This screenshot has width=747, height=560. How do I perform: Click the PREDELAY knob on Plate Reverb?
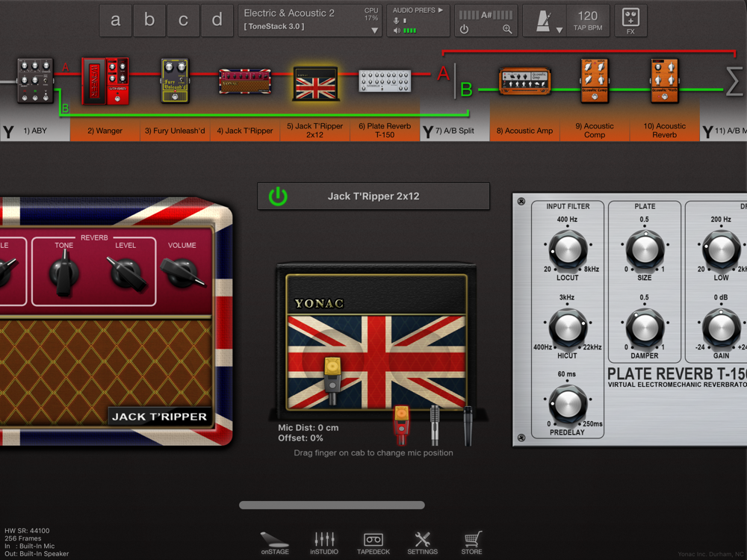[568, 404]
